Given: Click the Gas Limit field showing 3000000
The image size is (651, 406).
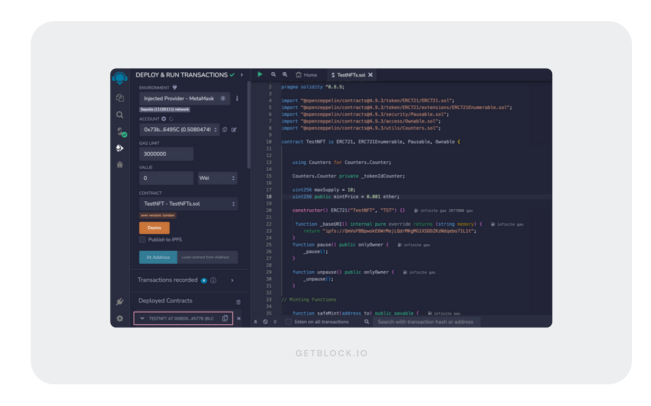Looking at the screenshot, I should [x=166, y=154].
